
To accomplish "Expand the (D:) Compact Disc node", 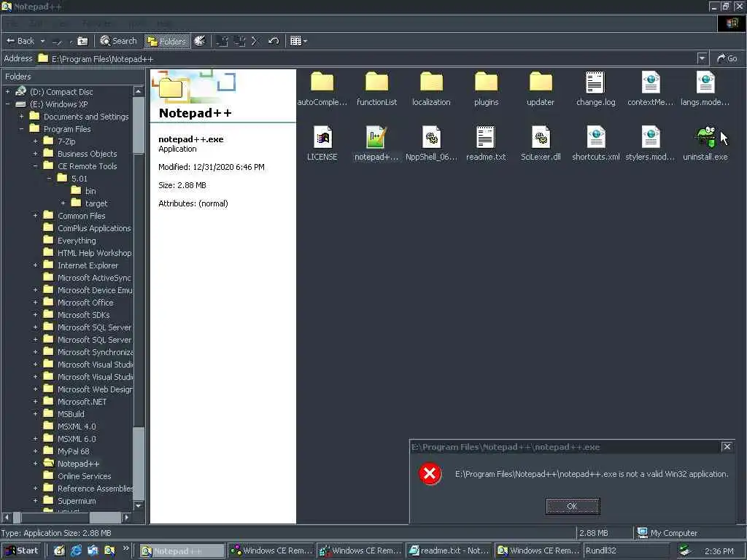I will pyautogui.click(x=7, y=91).
